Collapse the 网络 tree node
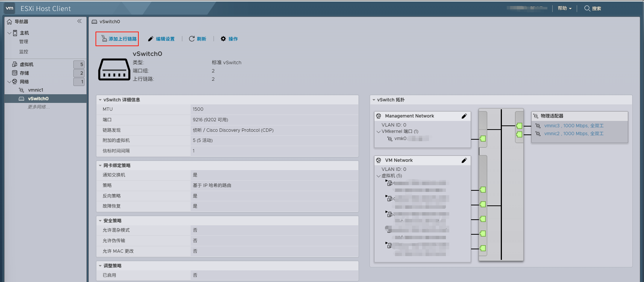Screen dimensions: 644x282 pos(9,81)
